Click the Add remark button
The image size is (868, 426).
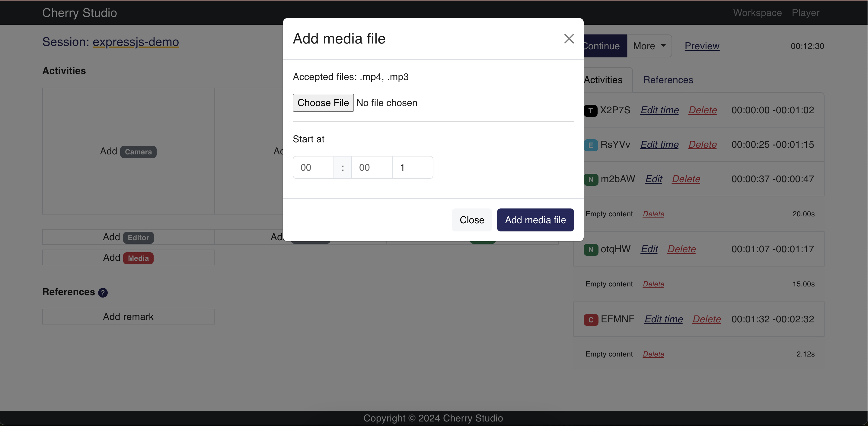tap(128, 317)
